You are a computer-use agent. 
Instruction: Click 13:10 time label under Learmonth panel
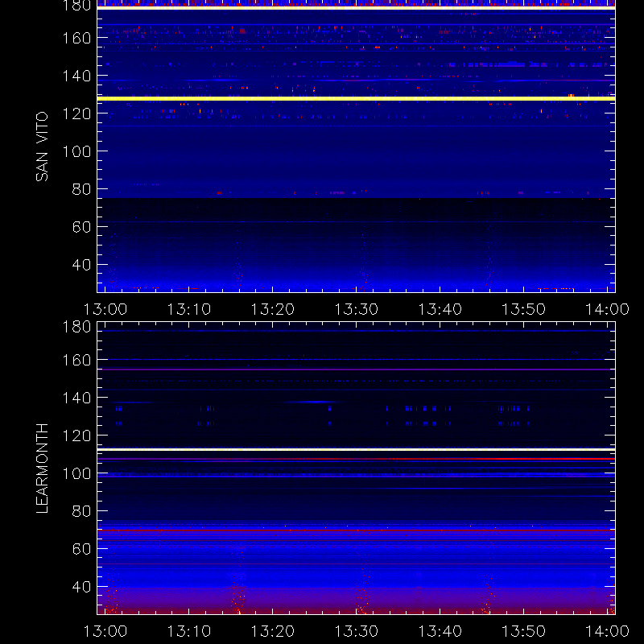pyautogui.click(x=189, y=631)
